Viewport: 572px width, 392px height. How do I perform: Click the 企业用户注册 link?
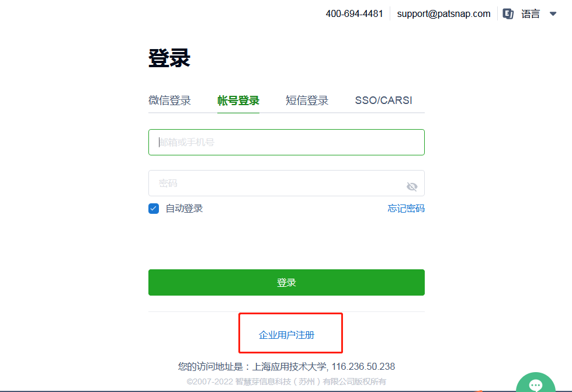[286, 335]
